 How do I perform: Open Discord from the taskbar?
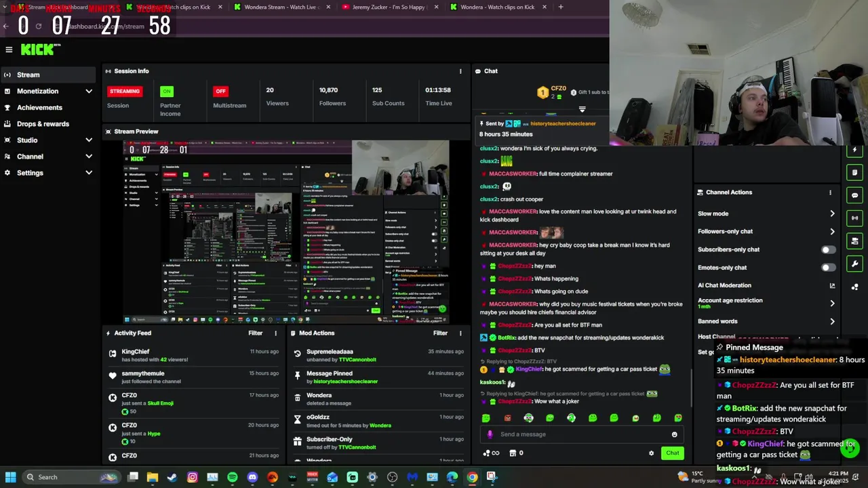(x=252, y=477)
